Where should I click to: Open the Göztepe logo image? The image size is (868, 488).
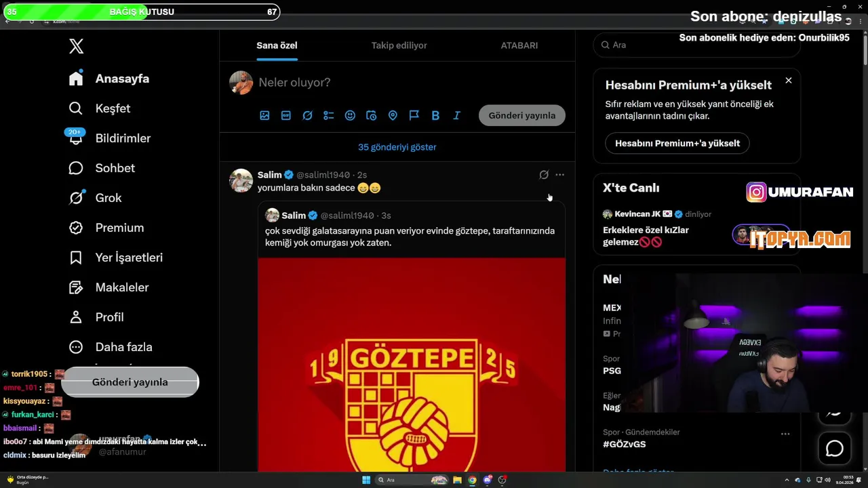pos(412,365)
